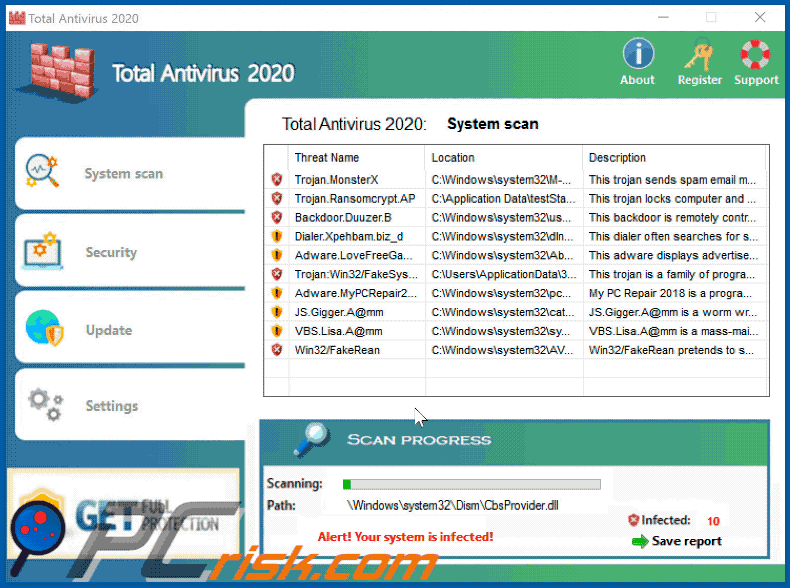Close the Total Antivirus 2020 window

click(760, 18)
